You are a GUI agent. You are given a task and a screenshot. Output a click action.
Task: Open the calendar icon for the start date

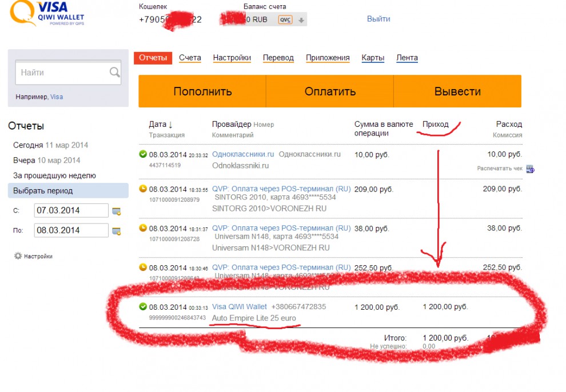116,211
